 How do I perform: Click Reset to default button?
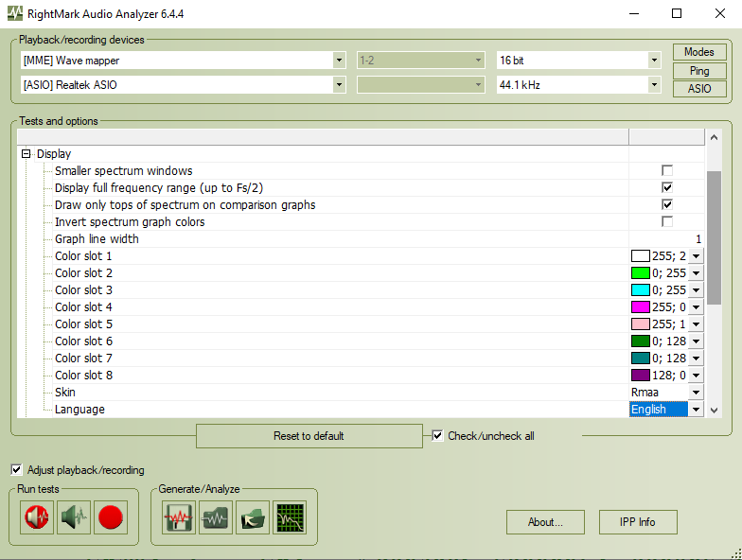[x=309, y=435]
